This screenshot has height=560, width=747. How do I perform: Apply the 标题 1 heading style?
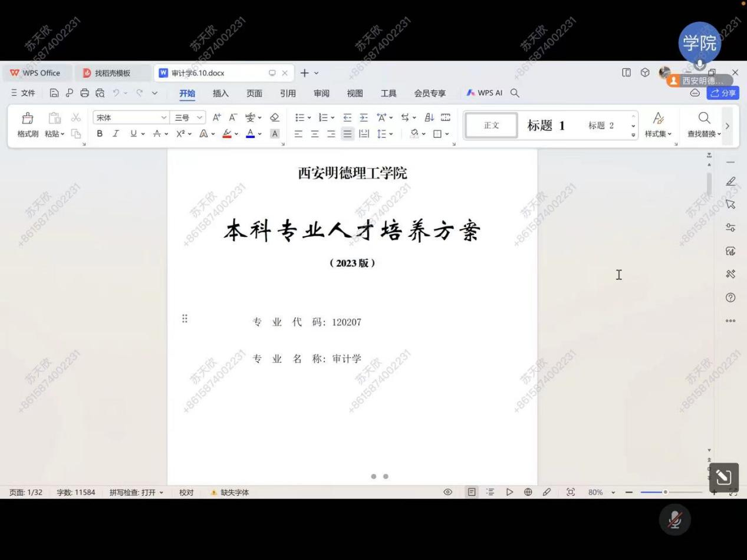click(546, 125)
